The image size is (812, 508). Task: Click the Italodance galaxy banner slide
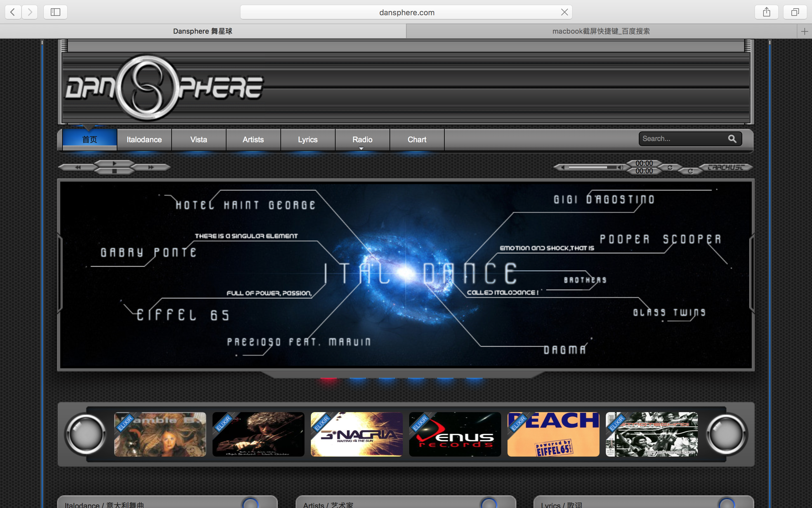point(406,275)
